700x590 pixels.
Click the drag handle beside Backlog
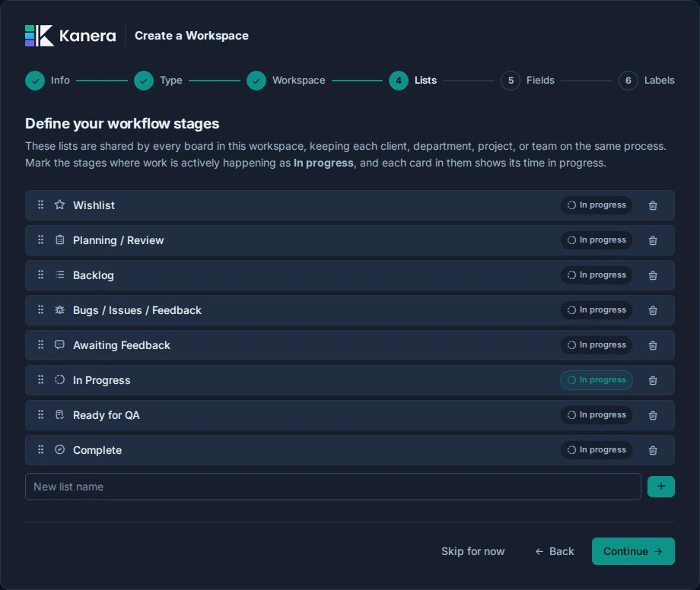click(40, 274)
